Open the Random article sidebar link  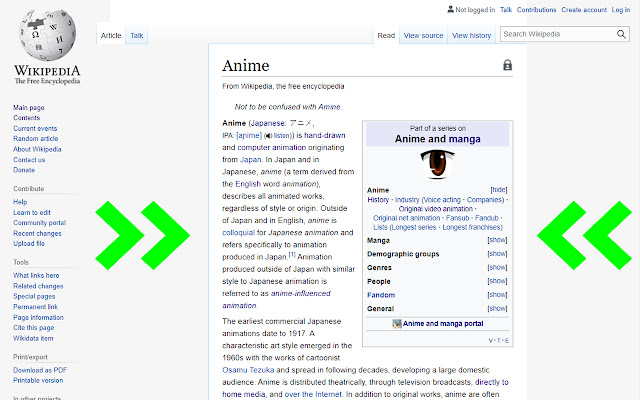[x=34, y=139]
